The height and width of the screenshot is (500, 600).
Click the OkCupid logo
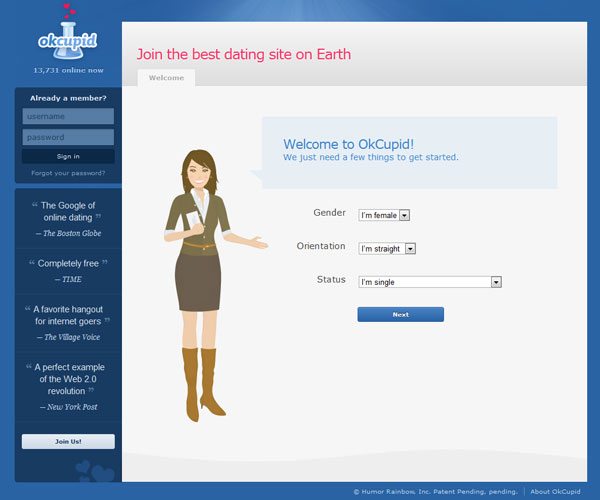tap(67, 38)
